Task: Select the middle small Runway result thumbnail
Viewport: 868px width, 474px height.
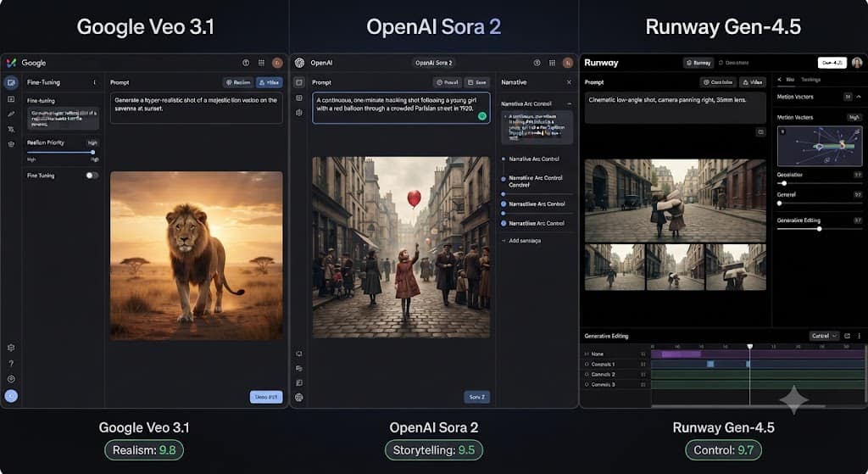Action: (676, 267)
